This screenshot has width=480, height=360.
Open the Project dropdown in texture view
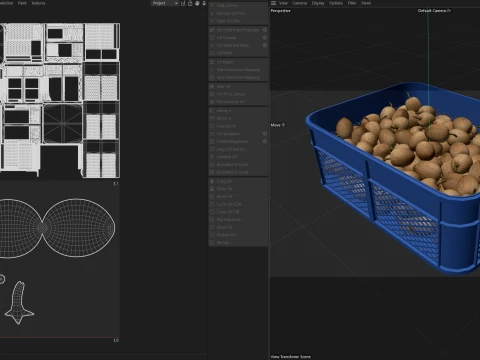click(x=165, y=3)
